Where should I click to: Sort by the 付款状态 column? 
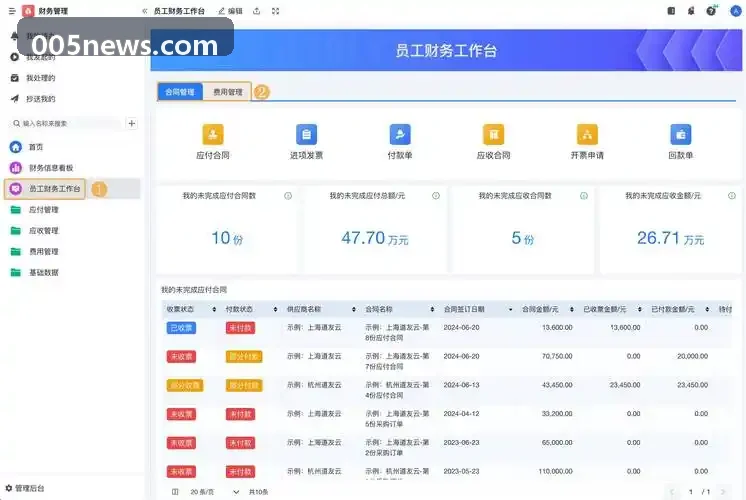click(275, 309)
